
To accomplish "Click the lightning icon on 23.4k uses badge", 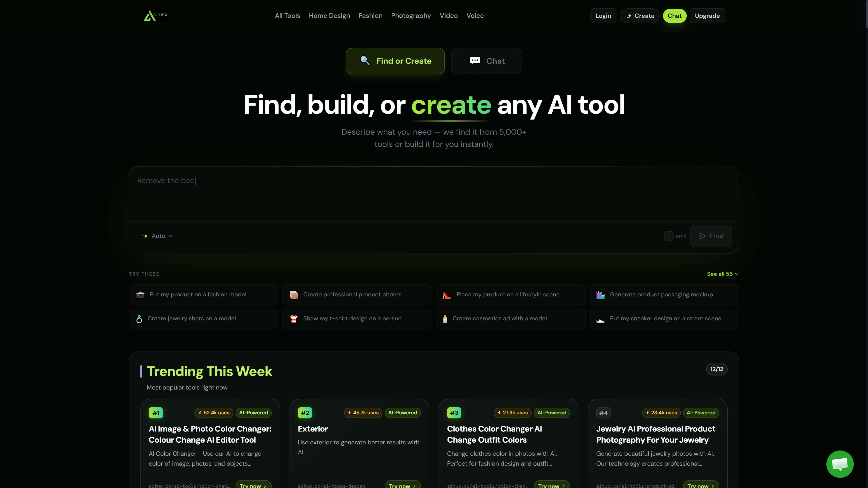I will (x=648, y=413).
